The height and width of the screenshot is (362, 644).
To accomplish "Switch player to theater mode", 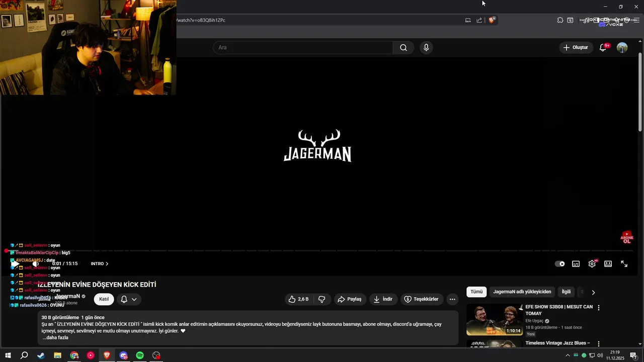I will click(608, 263).
